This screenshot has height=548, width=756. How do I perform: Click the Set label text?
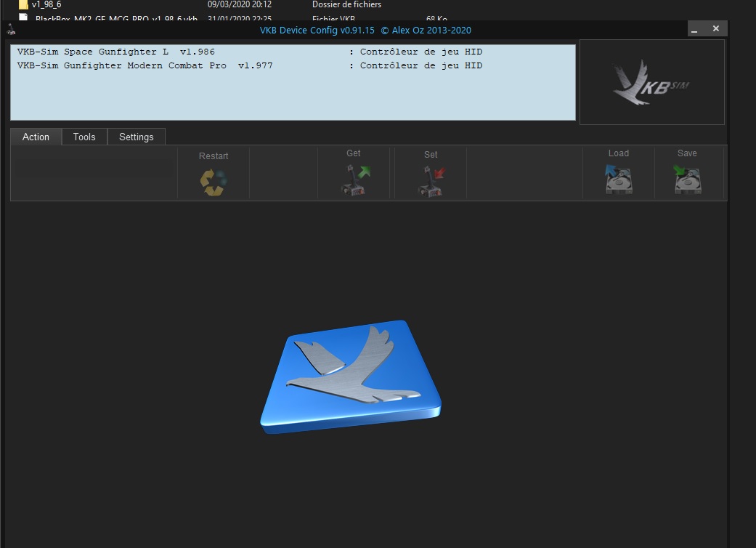[431, 154]
